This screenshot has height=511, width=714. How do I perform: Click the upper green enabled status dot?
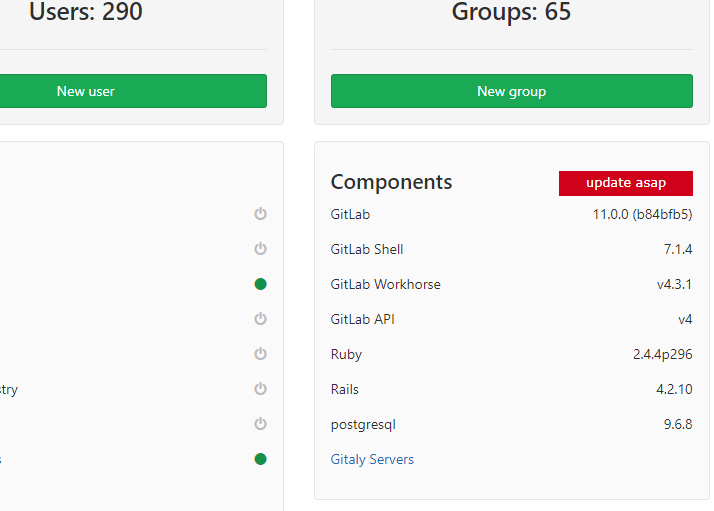[260, 284]
